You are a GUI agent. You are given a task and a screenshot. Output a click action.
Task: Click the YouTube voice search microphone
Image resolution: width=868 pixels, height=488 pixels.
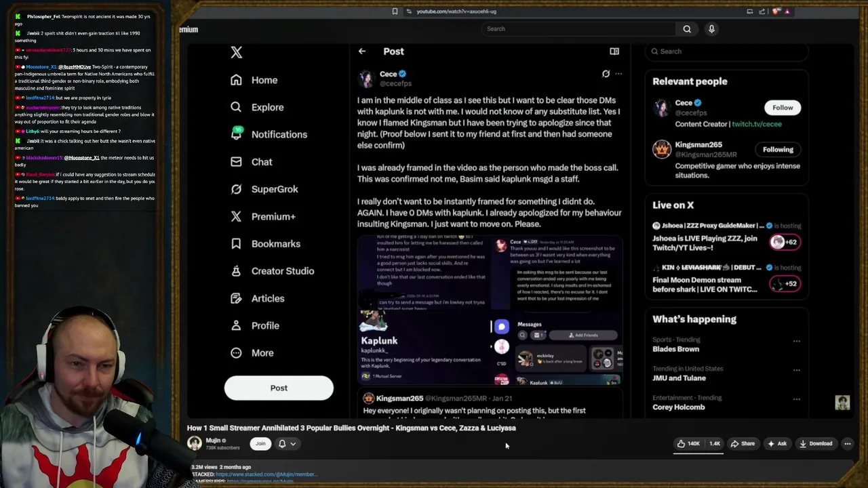[x=711, y=28]
